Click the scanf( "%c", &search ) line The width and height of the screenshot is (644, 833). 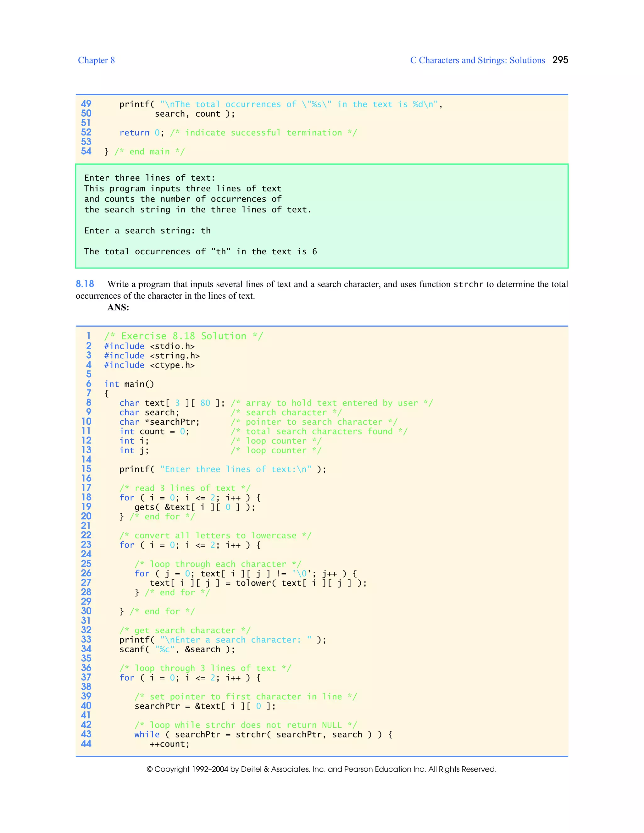pyautogui.click(x=177, y=649)
